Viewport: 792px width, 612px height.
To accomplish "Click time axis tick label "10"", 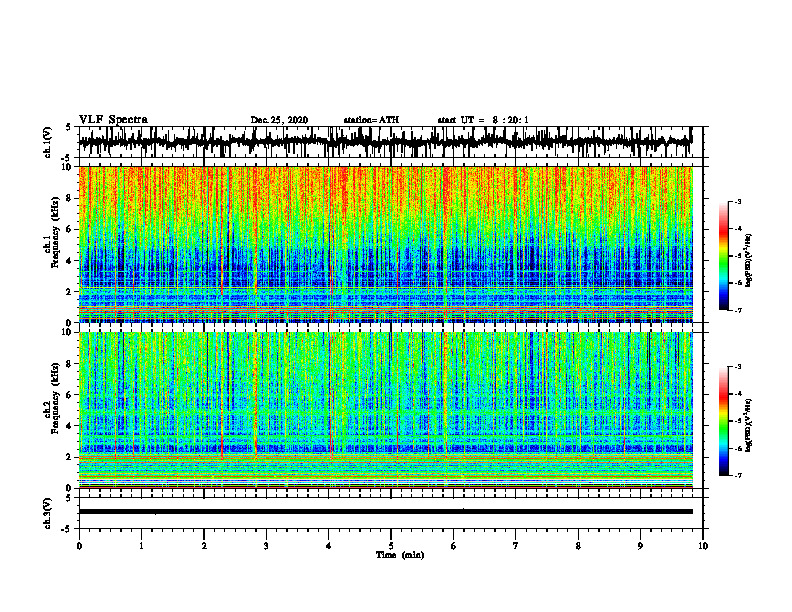I will pyautogui.click(x=703, y=546).
